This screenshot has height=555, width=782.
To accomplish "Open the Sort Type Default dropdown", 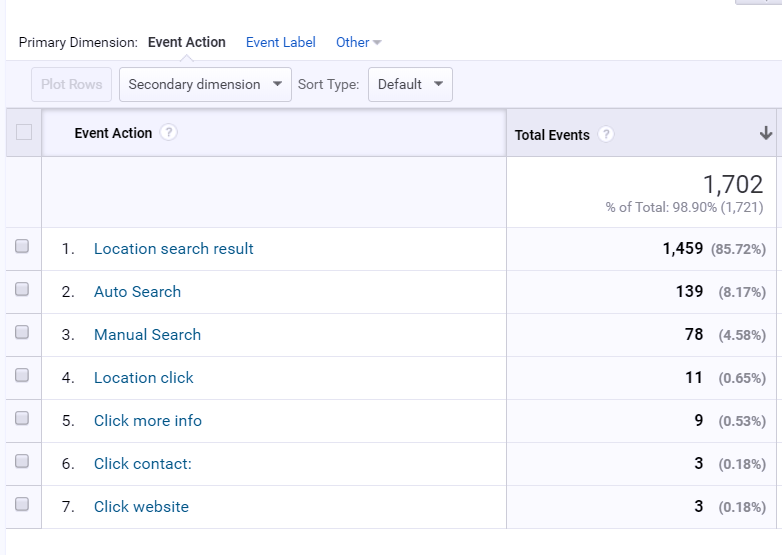I will pyautogui.click(x=410, y=84).
